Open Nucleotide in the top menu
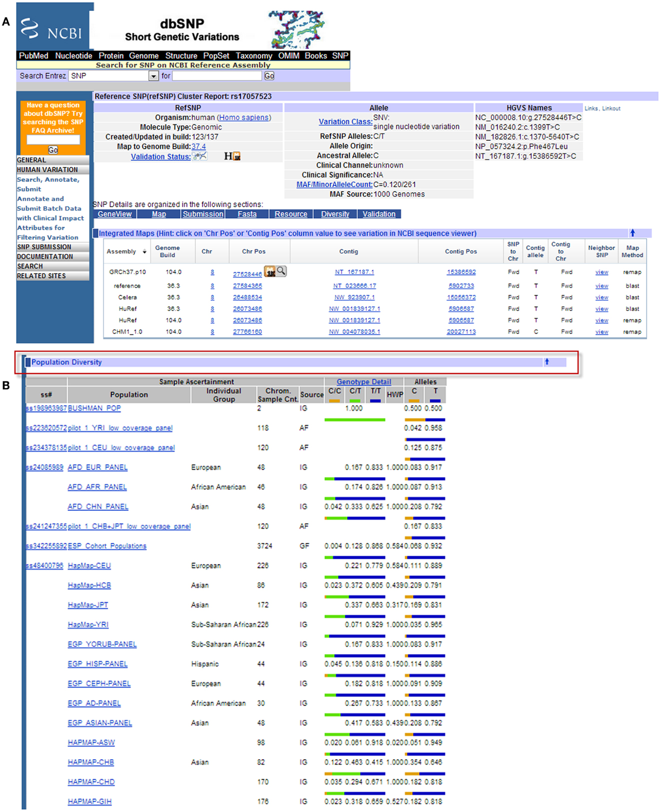Viewport: 661px width, 812px height. pos(73,55)
